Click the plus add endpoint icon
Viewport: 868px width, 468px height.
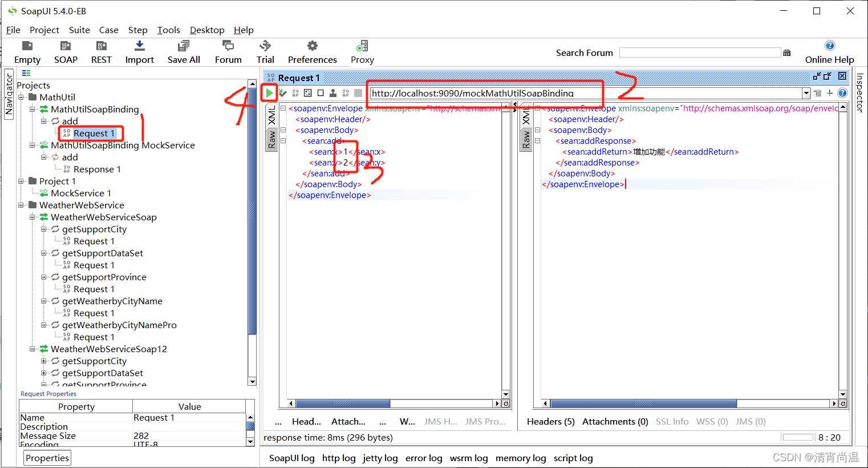point(830,93)
